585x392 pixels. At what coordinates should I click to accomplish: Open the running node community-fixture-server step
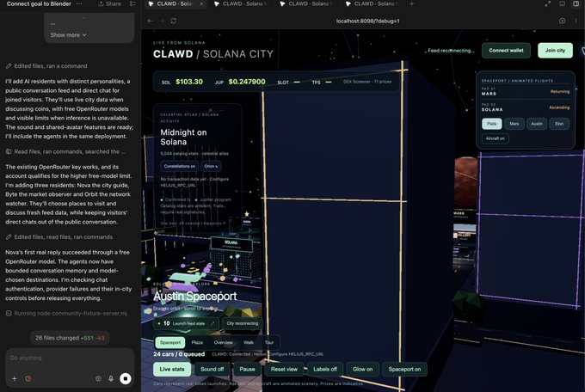click(x=66, y=313)
